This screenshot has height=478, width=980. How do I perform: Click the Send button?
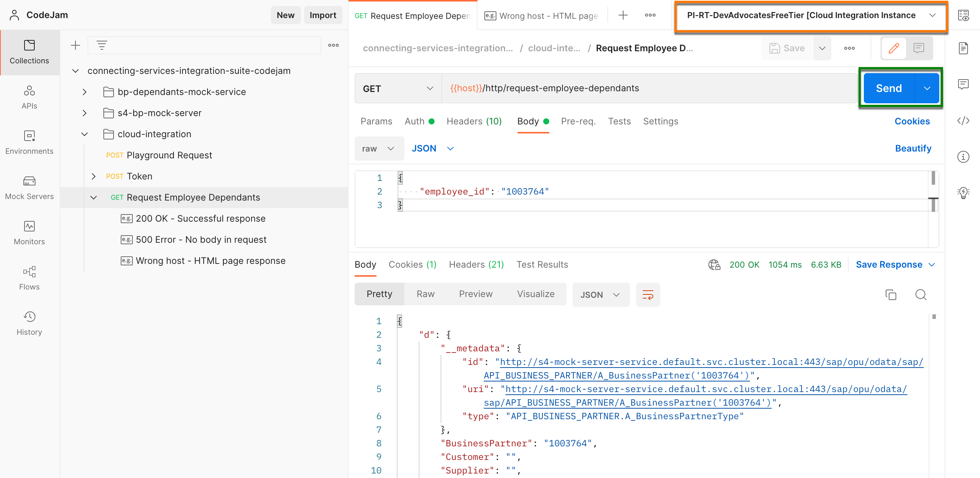pos(888,88)
